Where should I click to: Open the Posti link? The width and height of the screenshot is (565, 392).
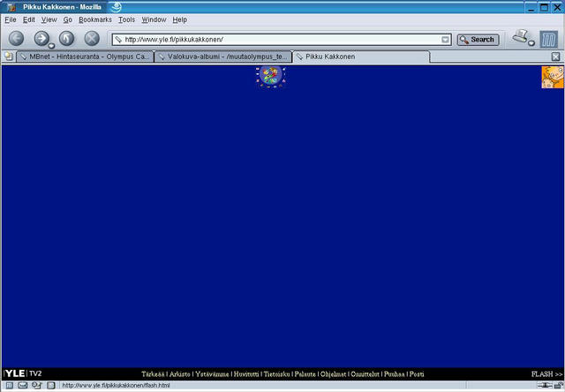(x=417, y=374)
